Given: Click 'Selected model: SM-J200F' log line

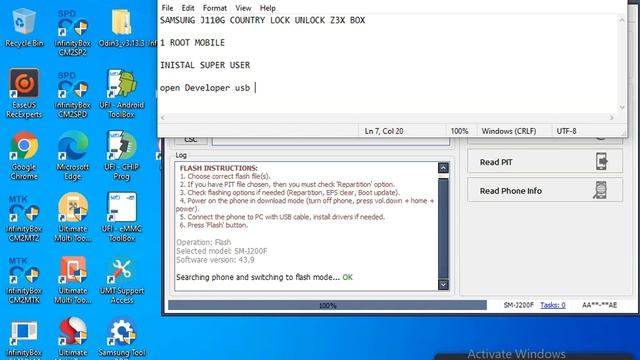Looking at the screenshot, I should click(222, 251).
